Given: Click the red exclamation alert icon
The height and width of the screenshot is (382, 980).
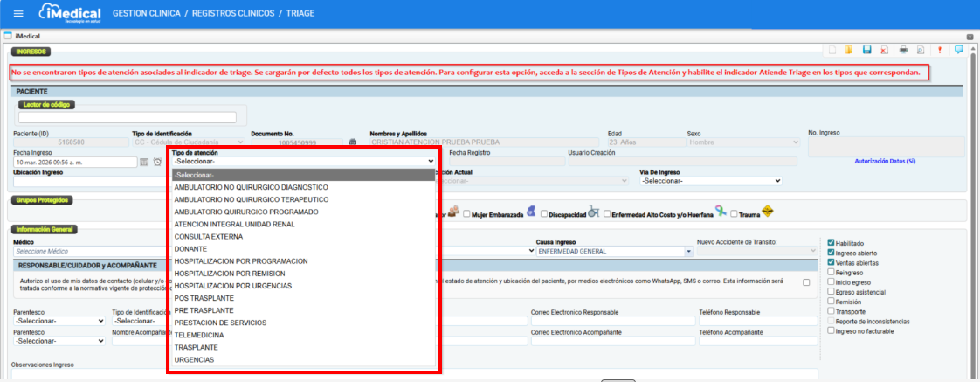Looking at the screenshot, I should [x=940, y=50].
